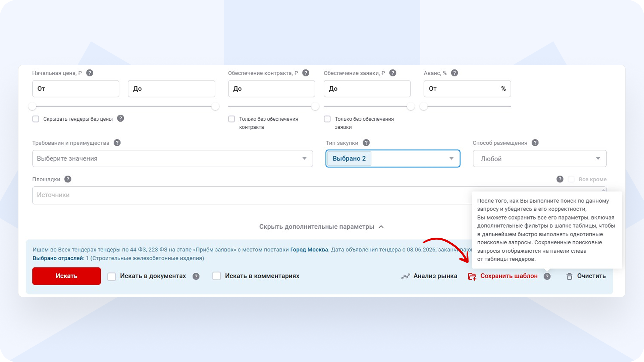This screenshot has height=362, width=644.
Task: Open help icon next to Искать в документах
Action: (196, 277)
